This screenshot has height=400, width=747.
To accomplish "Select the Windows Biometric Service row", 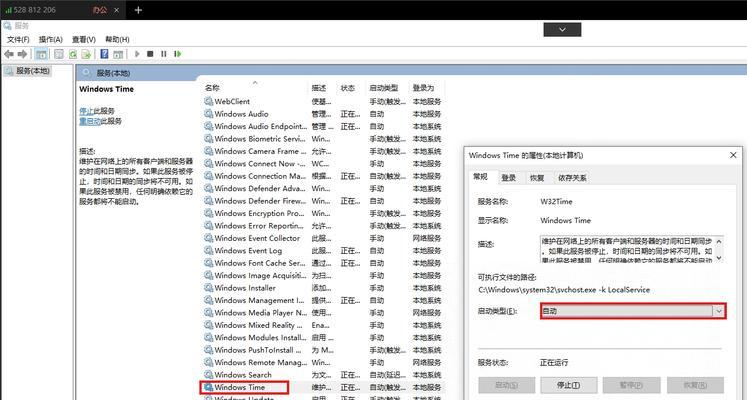I will (x=323, y=139).
